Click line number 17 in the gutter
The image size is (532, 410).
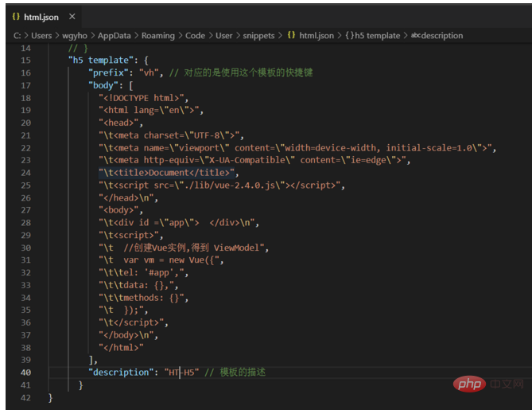pyautogui.click(x=25, y=86)
